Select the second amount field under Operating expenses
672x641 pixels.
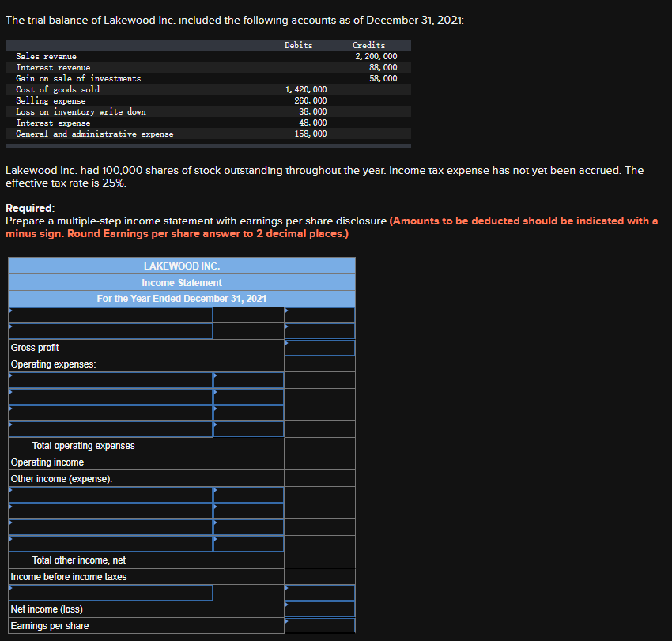point(248,397)
